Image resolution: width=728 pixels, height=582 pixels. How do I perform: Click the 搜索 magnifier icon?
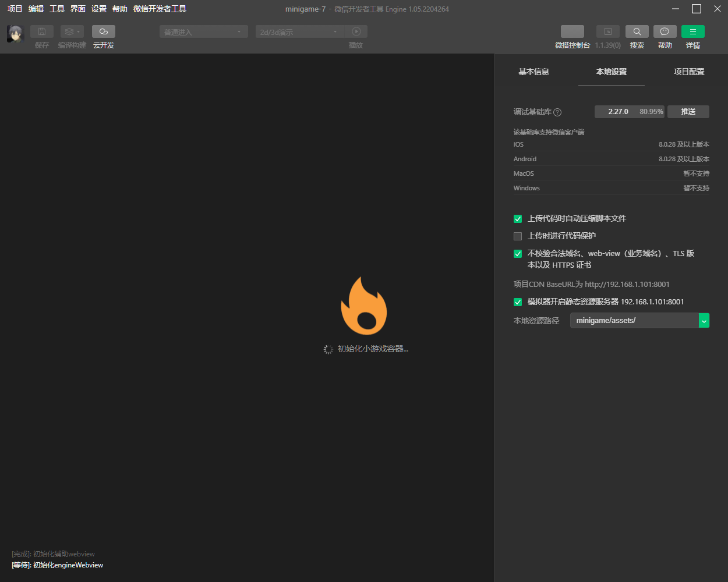click(637, 31)
